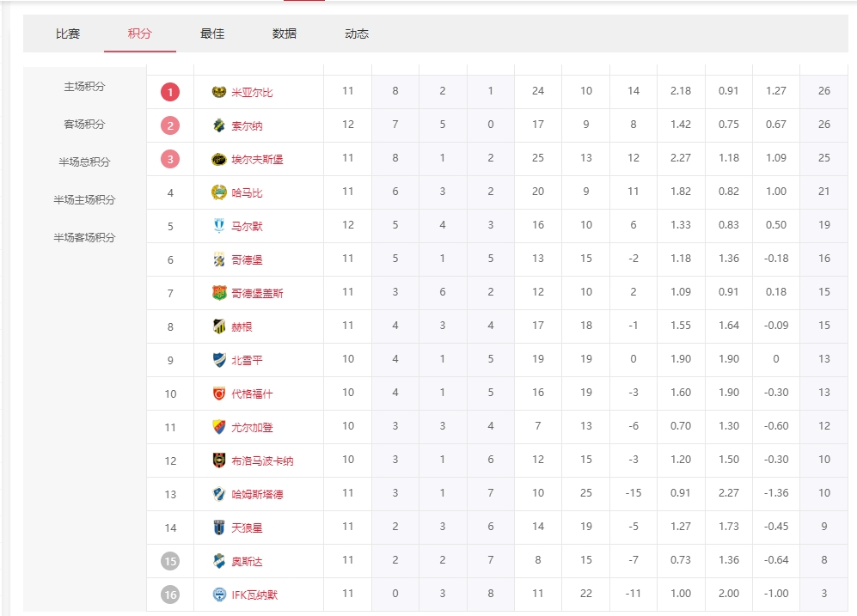This screenshot has height=616, width=857.
Task: Open the 北雪平 team name link
Action: pos(247,360)
